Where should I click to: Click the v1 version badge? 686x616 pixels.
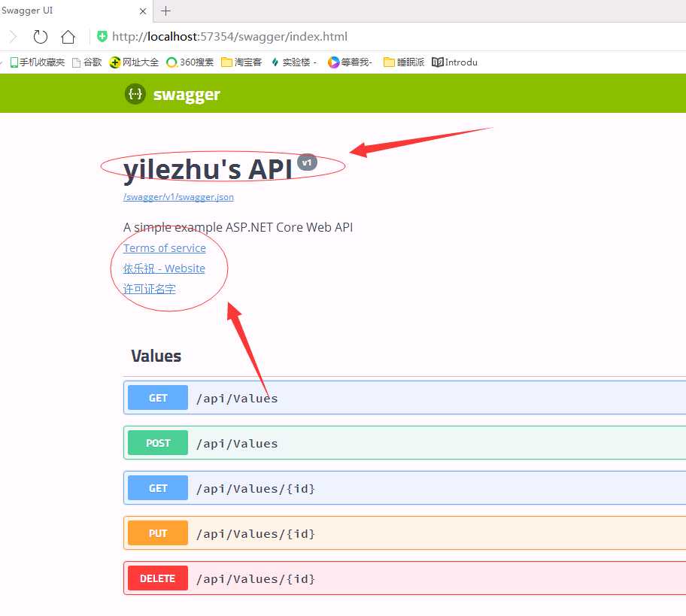click(x=307, y=162)
